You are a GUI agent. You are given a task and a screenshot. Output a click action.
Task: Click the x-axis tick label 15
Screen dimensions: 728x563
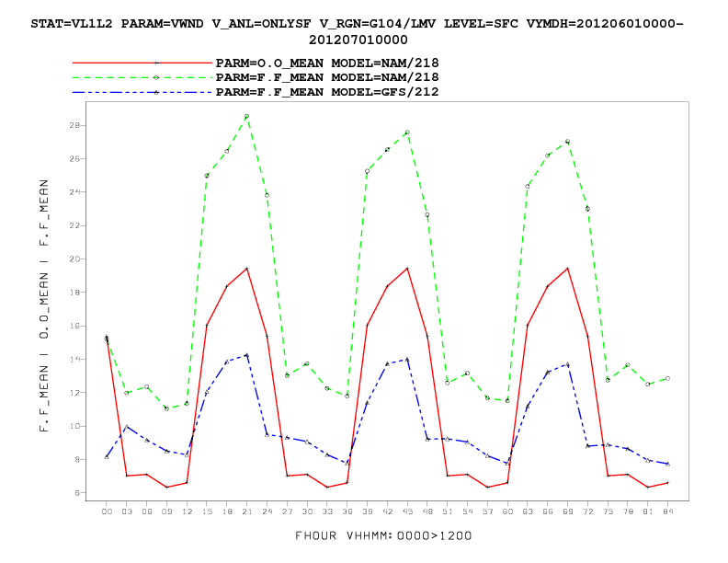click(x=207, y=511)
